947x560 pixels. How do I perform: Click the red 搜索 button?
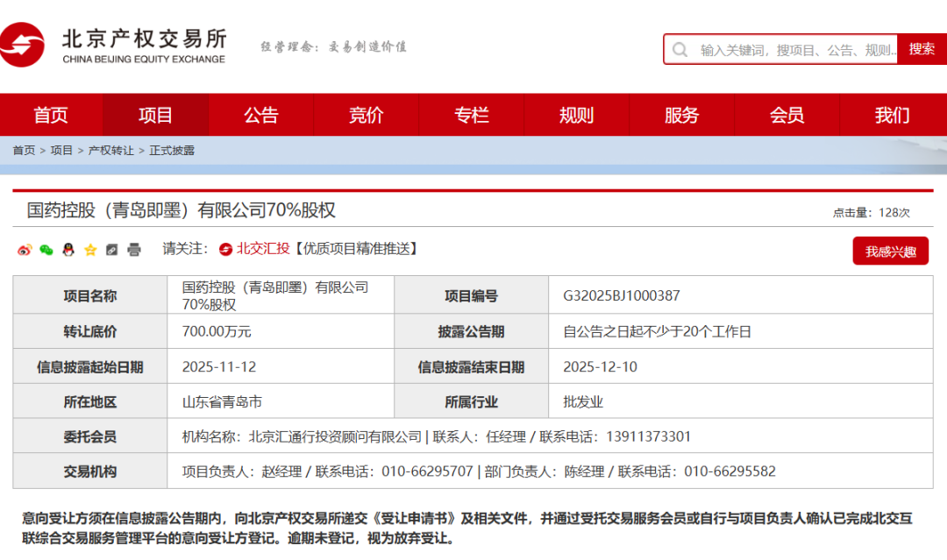[x=922, y=49]
